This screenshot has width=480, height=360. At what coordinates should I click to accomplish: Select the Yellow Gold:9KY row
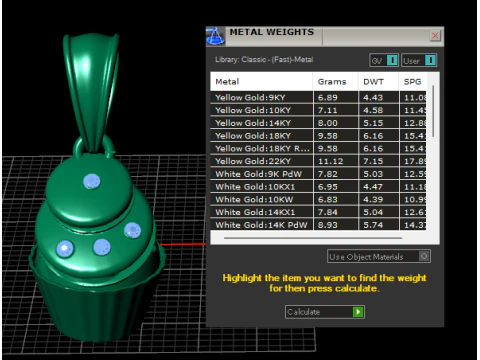tap(318, 98)
